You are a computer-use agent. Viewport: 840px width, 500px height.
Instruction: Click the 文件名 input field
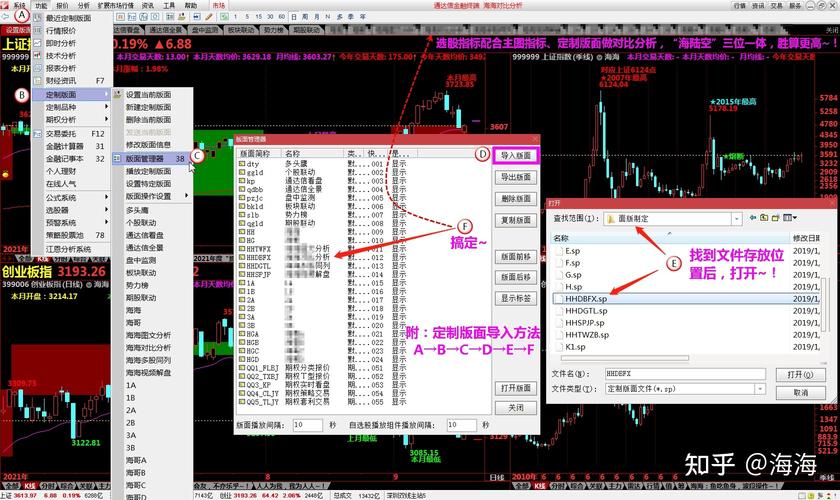685,374
